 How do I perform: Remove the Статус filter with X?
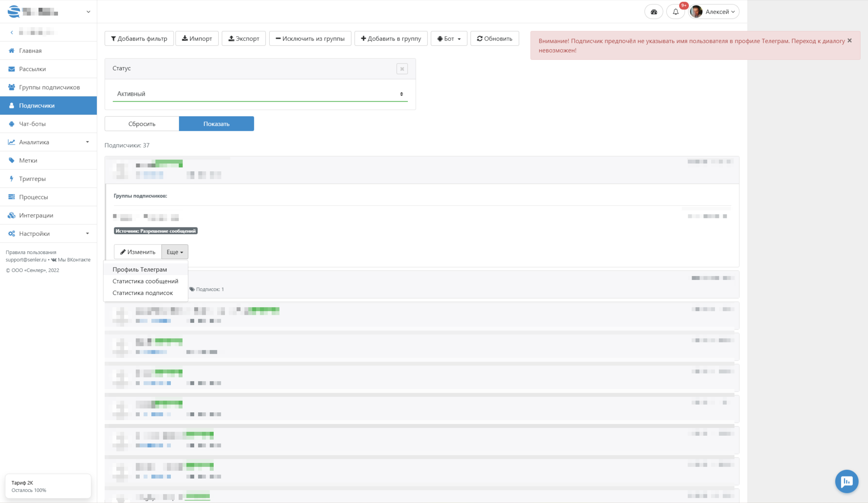[402, 69]
